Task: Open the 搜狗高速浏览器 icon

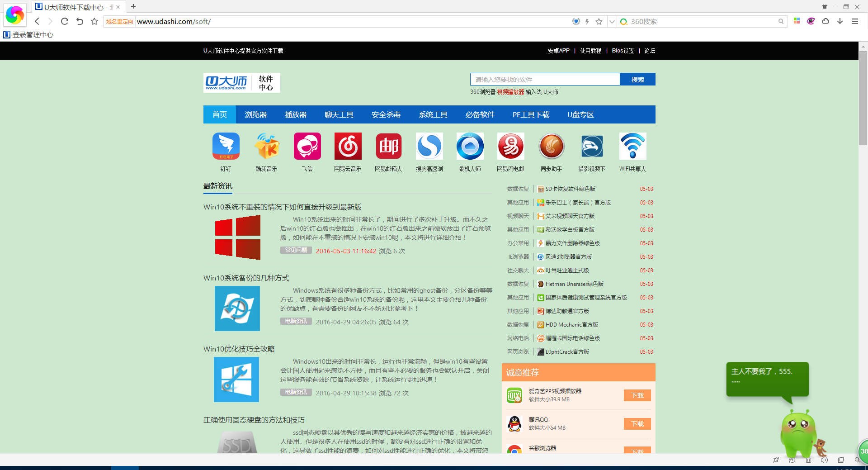Action: (x=429, y=146)
